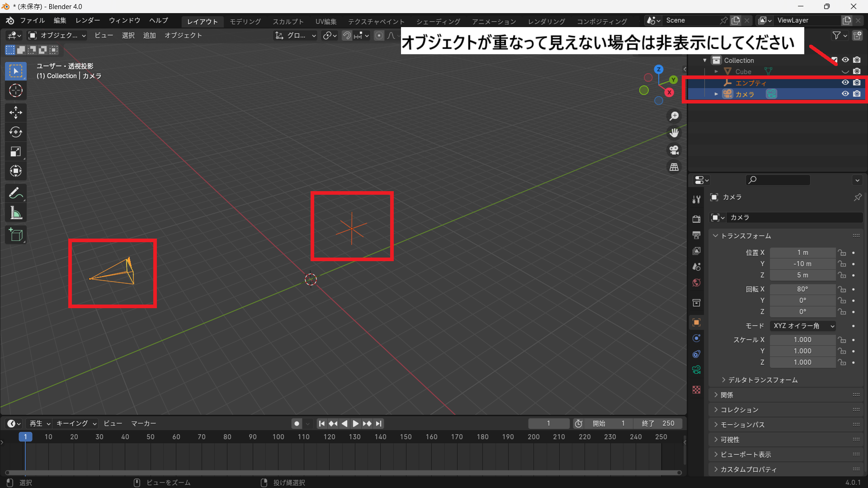
Task: Select the Rotate tool
Action: point(16,132)
